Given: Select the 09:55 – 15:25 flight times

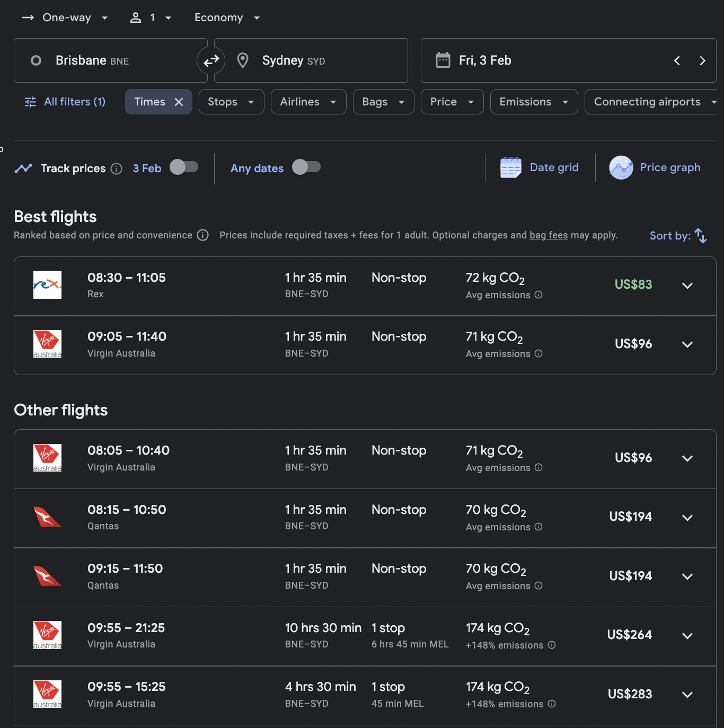Looking at the screenshot, I should pos(126,687).
